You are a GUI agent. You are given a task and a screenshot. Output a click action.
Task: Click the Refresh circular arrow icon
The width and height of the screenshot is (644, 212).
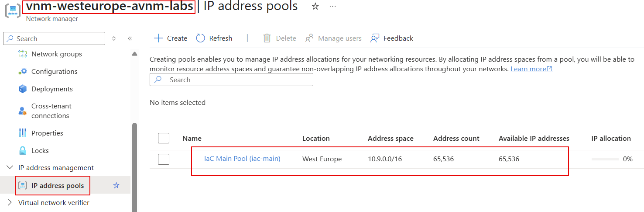pyautogui.click(x=200, y=38)
